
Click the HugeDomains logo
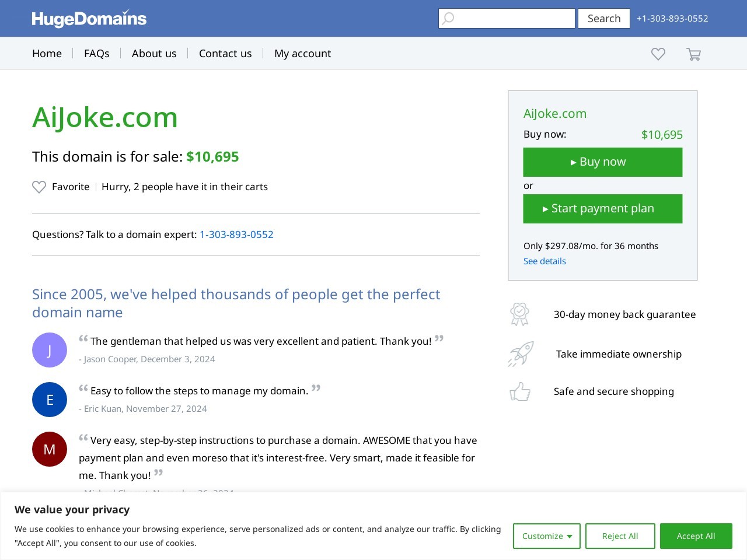click(x=89, y=19)
